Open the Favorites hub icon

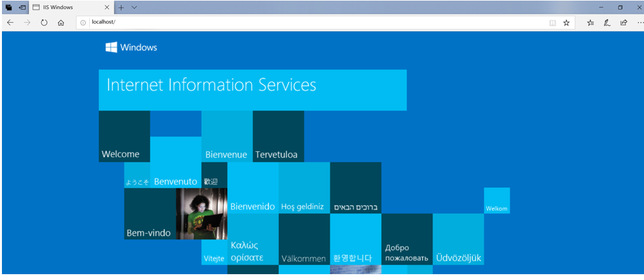tap(590, 23)
